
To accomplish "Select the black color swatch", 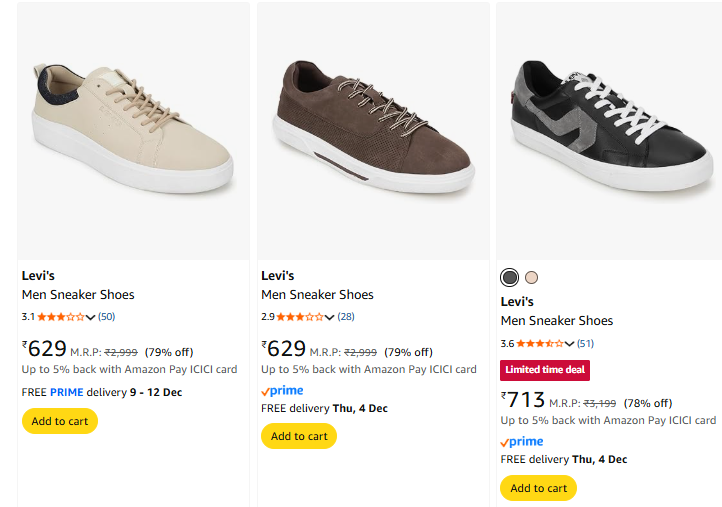I will tap(510, 277).
